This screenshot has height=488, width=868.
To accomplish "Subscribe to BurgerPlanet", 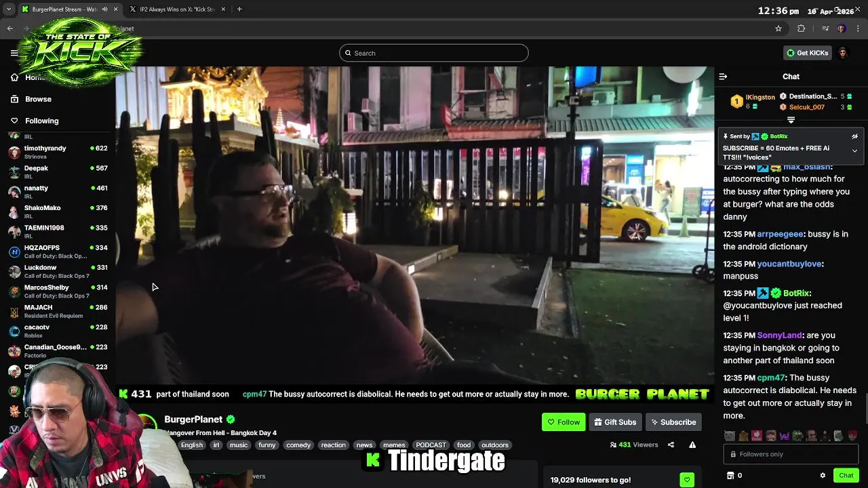I will pyautogui.click(x=673, y=422).
